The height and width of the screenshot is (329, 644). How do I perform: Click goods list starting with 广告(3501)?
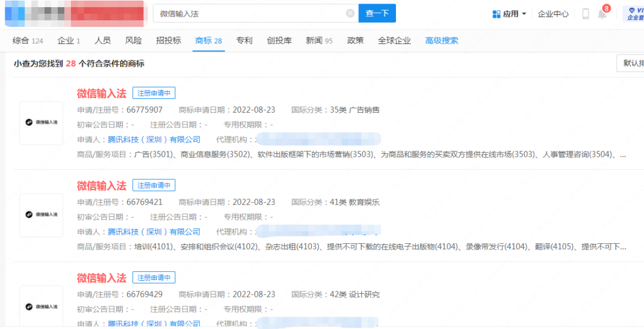pyautogui.click(x=380, y=155)
